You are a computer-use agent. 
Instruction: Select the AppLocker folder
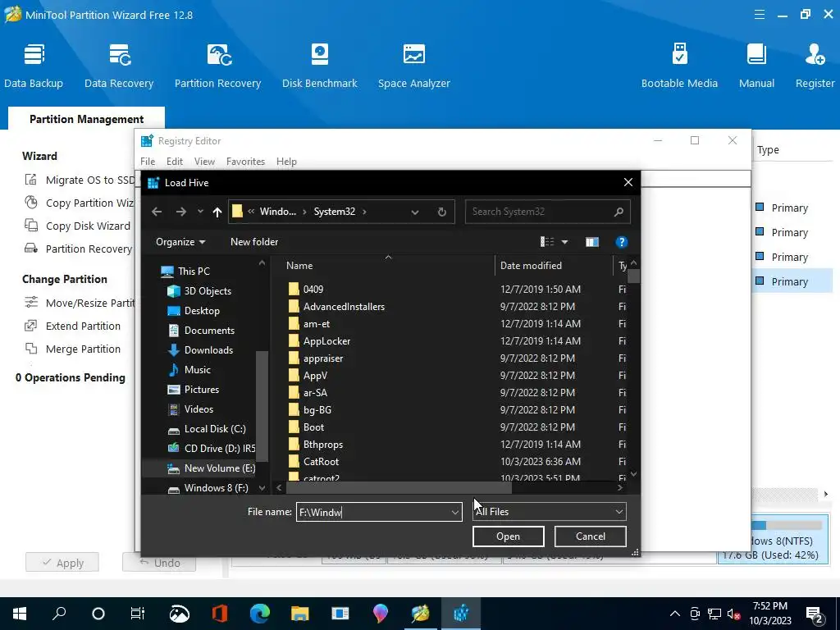click(319, 341)
